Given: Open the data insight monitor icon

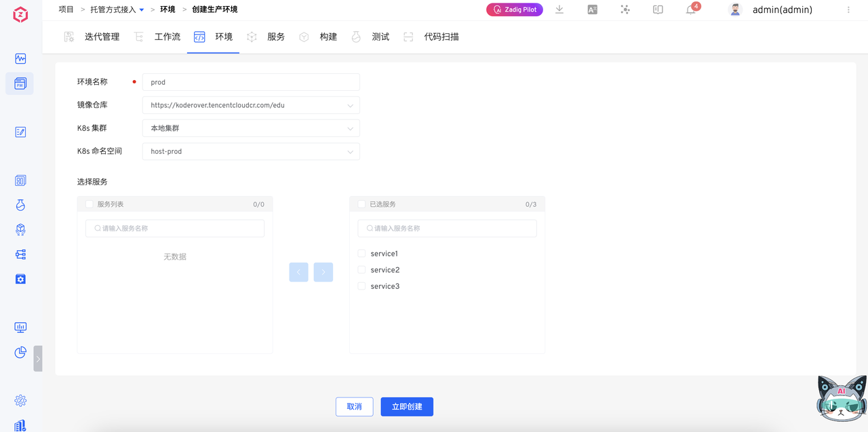Looking at the screenshot, I should coord(20,328).
